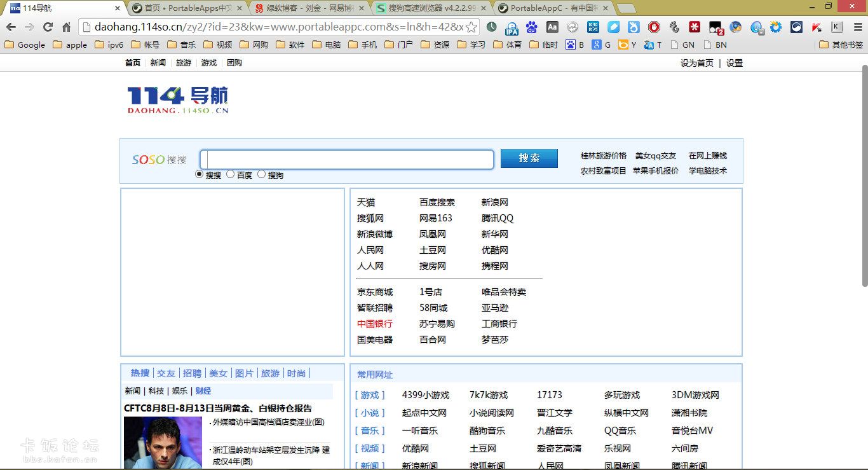Open the QR code extension icon
This screenshot has height=470, width=868.
[593, 27]
